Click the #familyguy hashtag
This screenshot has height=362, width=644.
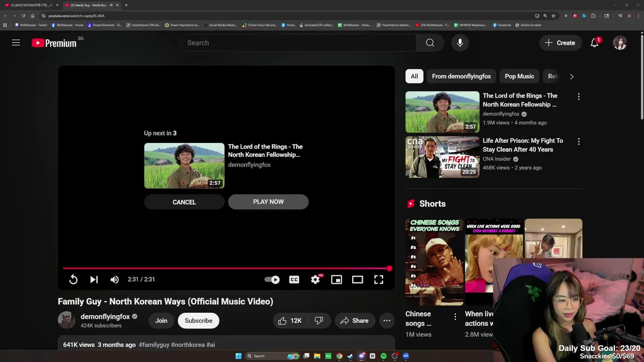click(x=154, y=345)
